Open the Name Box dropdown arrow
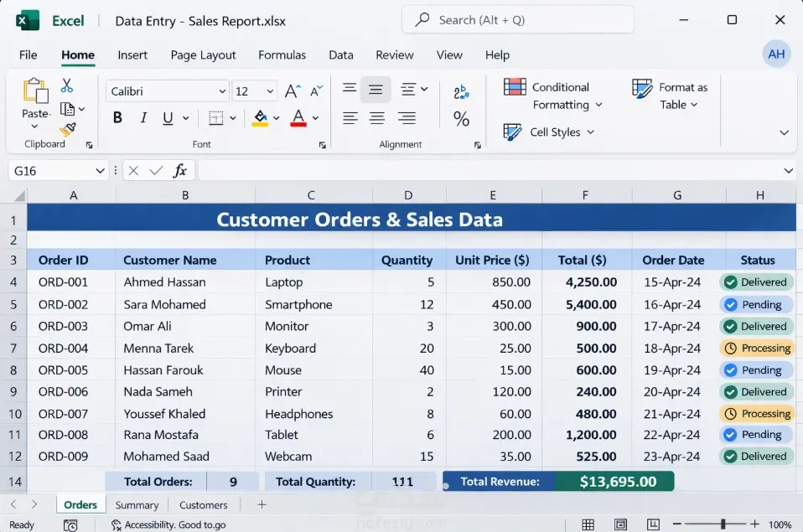803x532 pixels. [x=100, y=171]
